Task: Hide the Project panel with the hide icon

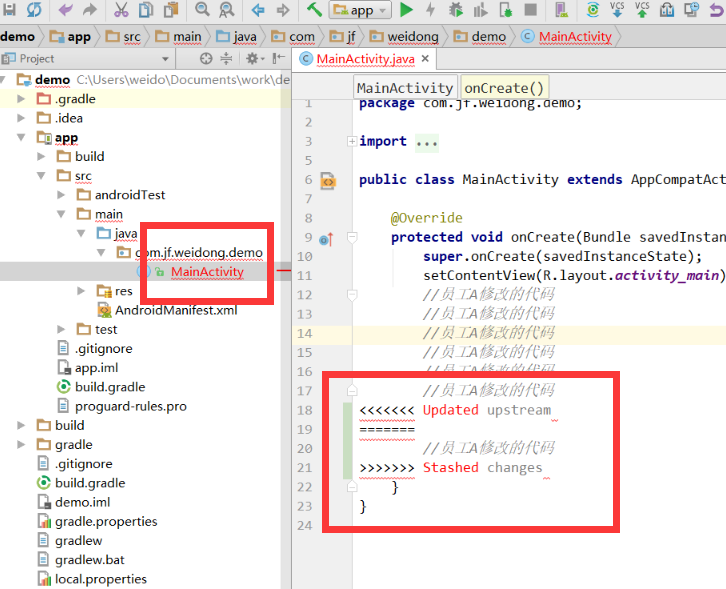Action: click(279, 58)
